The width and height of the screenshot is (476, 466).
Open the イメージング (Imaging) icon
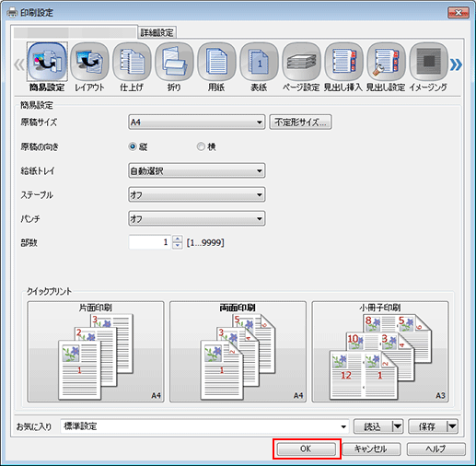click(x=428, y=62)
